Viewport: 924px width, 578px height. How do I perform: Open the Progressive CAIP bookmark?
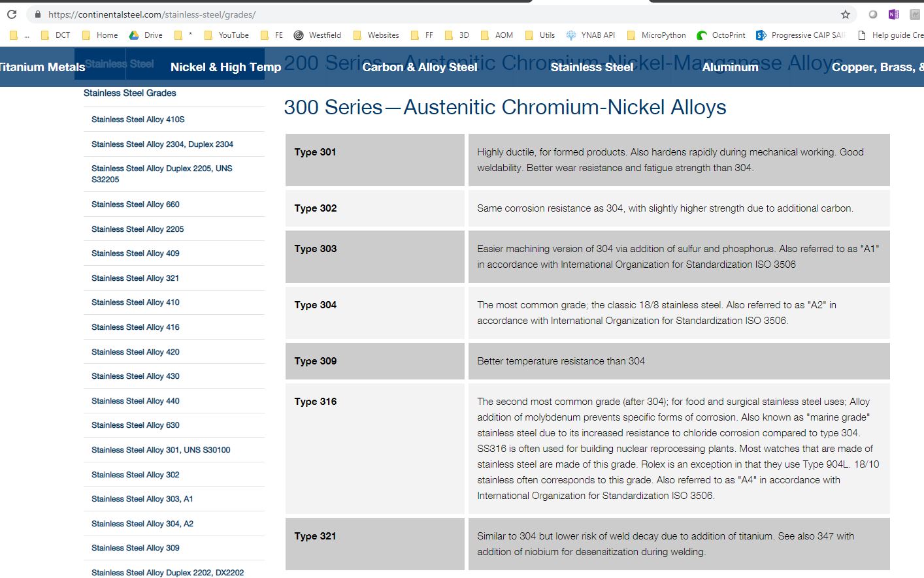(x=800, y=35)
